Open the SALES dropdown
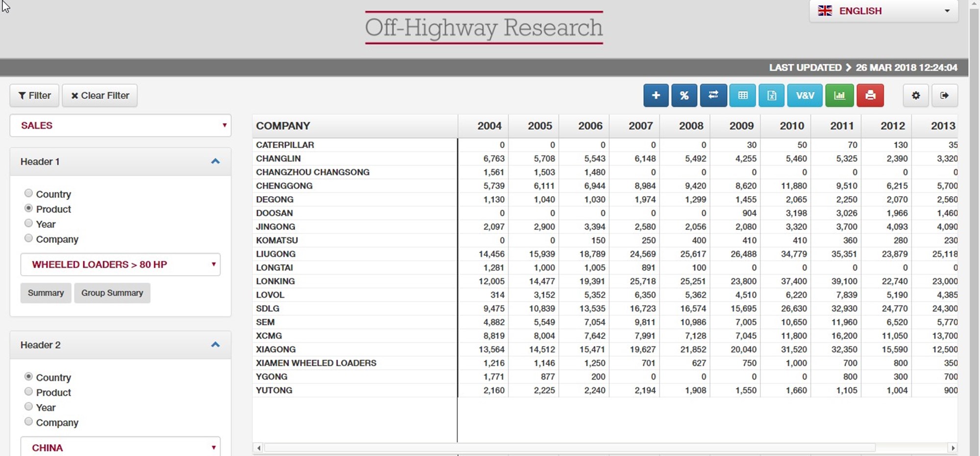This screenshot has width=980, height=456. (x=121, y=126)
